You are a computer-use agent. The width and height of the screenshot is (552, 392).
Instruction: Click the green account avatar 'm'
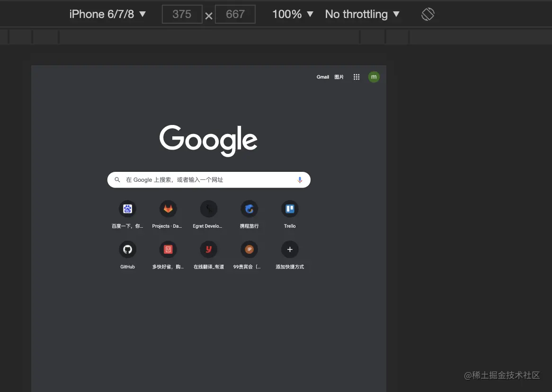pyautogui.click(x=374, y=77)
